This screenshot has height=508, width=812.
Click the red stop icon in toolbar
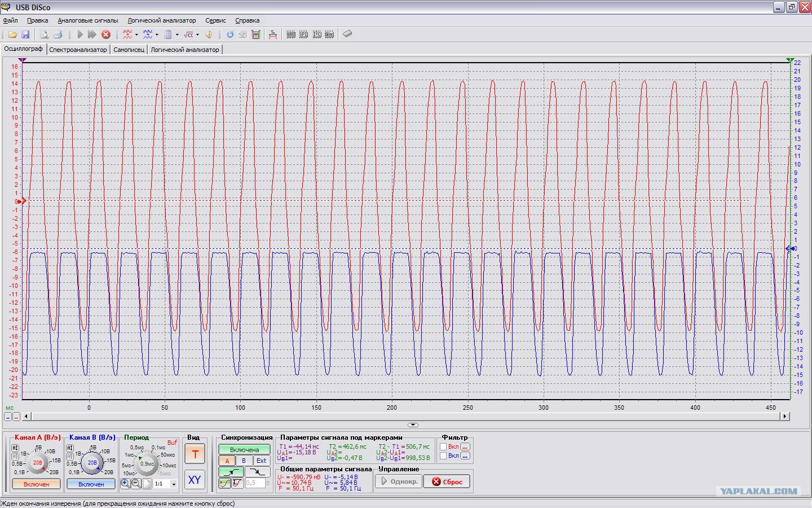coord(105,34)
